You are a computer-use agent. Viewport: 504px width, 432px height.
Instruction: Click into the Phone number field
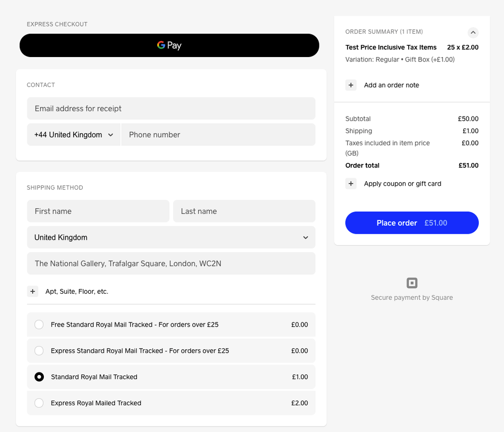[218, 135]
